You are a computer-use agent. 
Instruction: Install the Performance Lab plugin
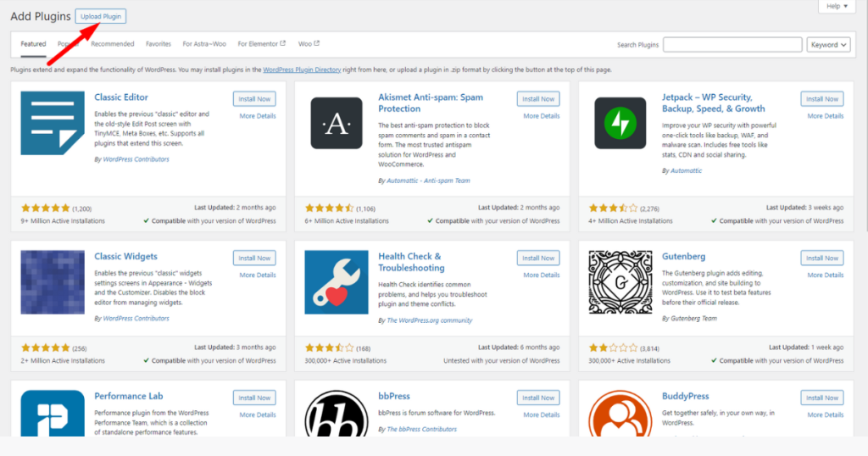(254, 398)
